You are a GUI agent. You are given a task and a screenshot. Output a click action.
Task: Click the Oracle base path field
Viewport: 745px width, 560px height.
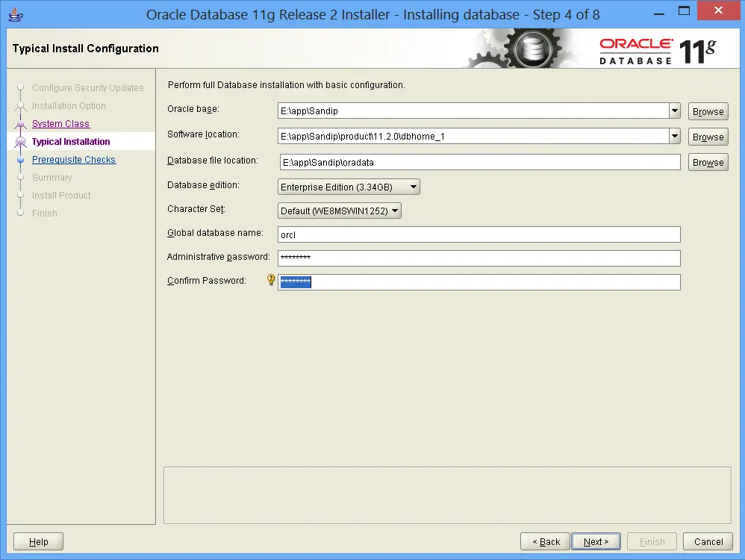474,111
